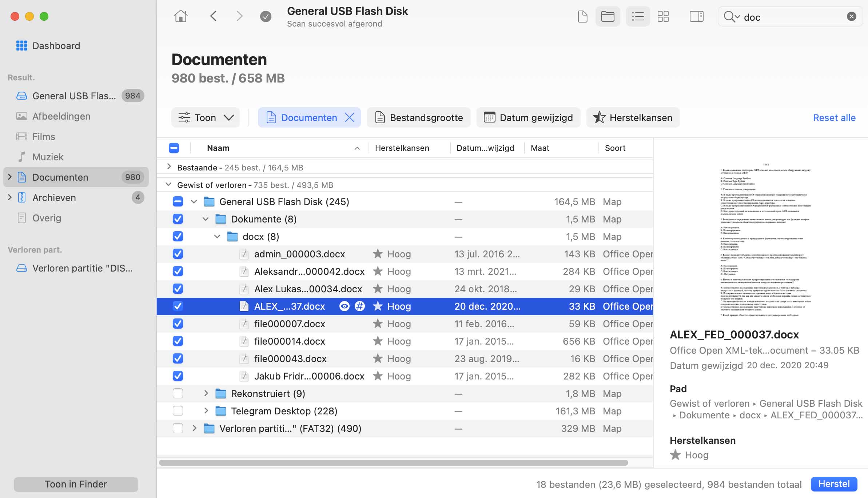
Task: Expand the Telegram Desktop (228) folder
Action: click(206, 411)
